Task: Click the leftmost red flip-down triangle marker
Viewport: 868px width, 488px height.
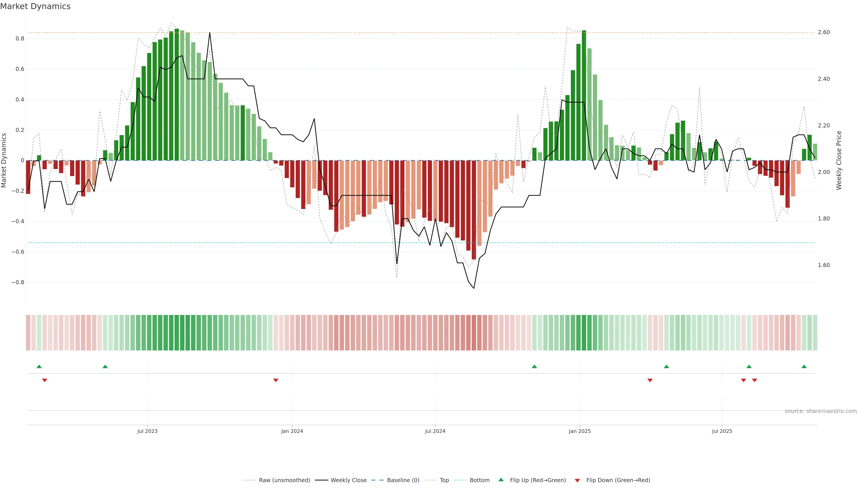Action: pyautogui.click(x=45, y=380)
